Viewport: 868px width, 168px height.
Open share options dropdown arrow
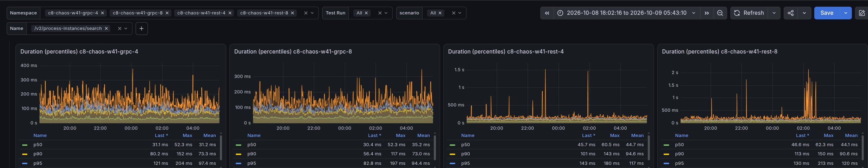point(804,13)
